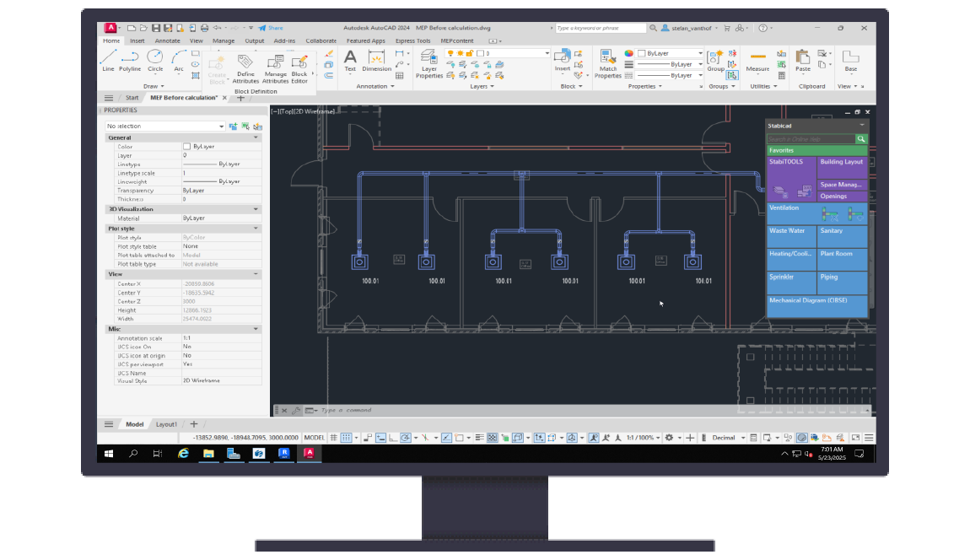Viewport: 970px width, 560px height.
Task: Toggle ortho mode in the status bar
Action: [x=393, y=438]
